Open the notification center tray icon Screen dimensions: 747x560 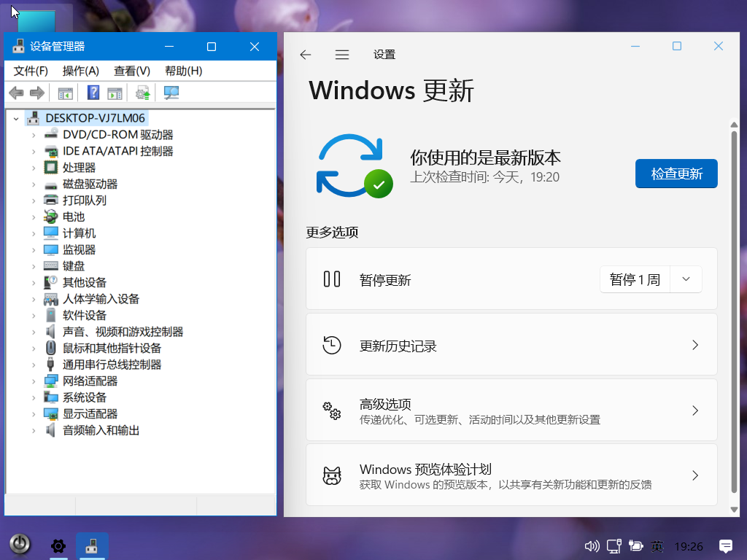[x=726, y=545]
